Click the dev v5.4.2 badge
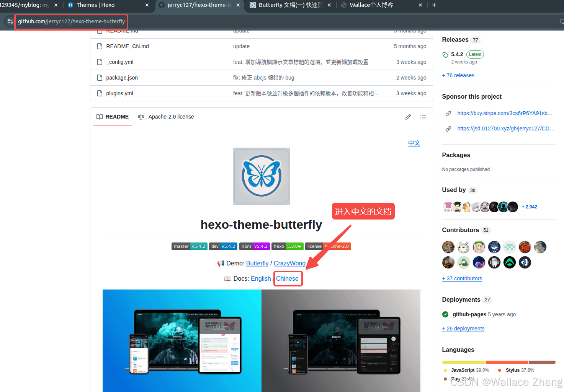 tap(223, 246)
